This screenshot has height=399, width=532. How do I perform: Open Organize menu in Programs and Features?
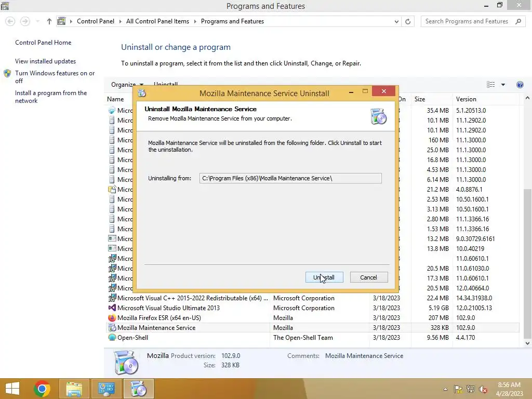click(127, 85)
